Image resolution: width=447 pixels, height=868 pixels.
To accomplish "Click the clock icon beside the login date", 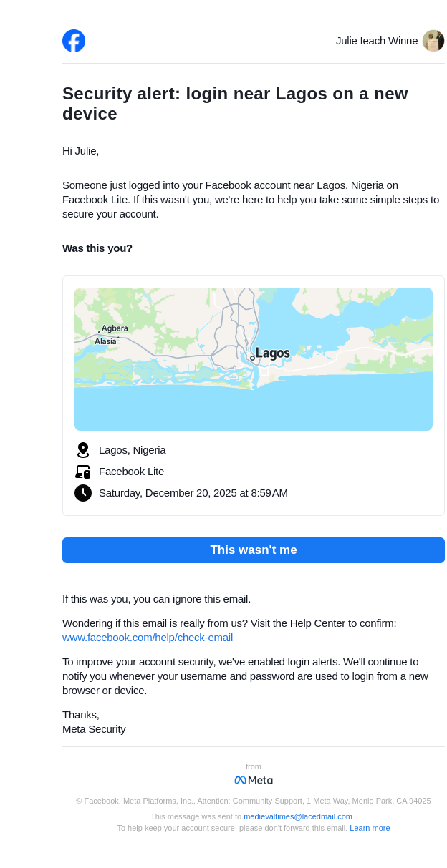I will (x=83, y=493).
